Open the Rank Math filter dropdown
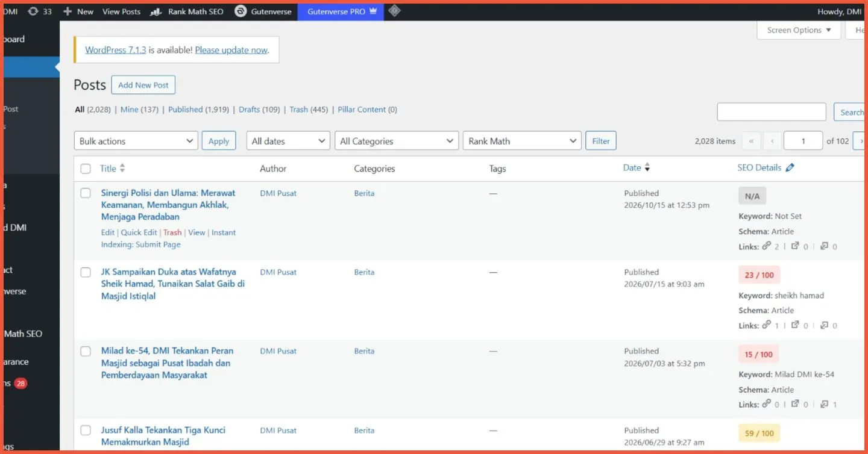868x454 pixels. pos(522,141)
